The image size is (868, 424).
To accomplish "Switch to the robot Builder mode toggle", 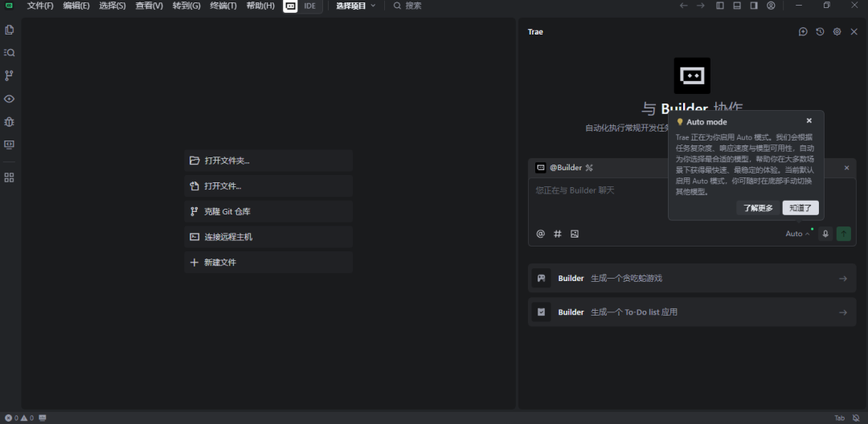I will click(x=291, y=6).
